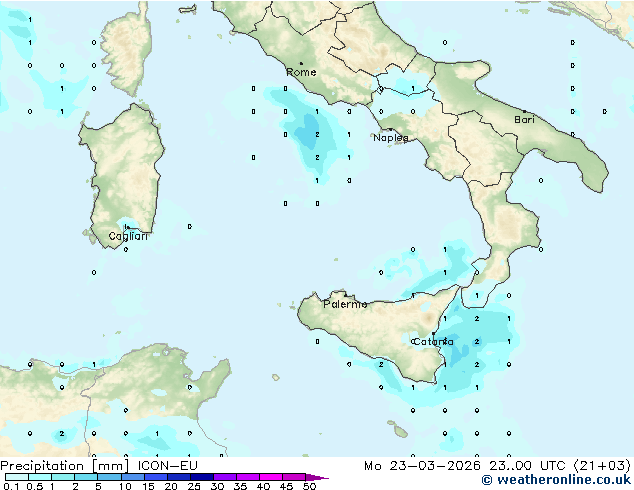634x490 pixels.
Task: Select the 10–15 mm legend swatch
Action: coord(133,477)
